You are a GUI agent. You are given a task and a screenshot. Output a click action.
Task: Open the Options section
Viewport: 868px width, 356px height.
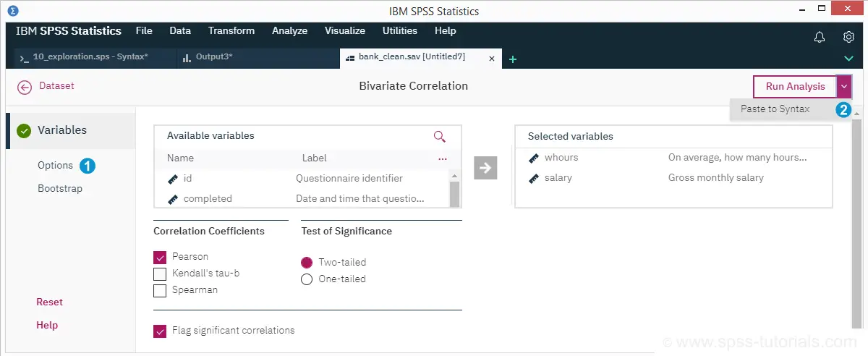pyautogui.click(x=55, y=165)
